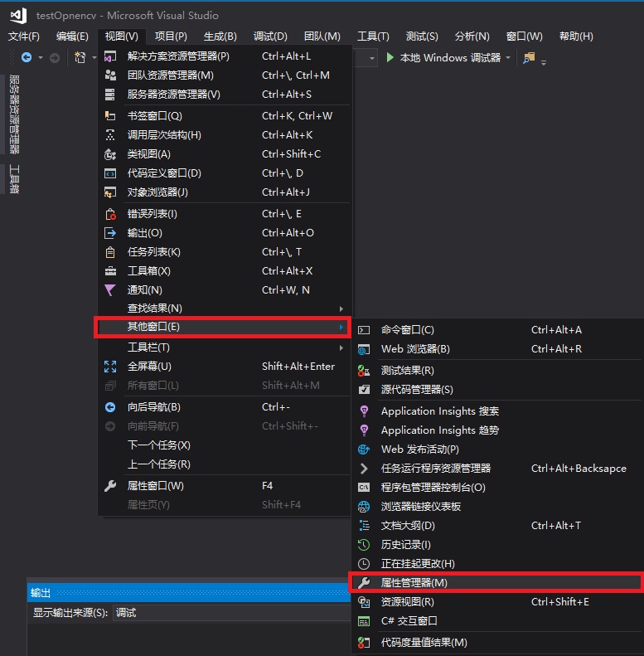Click the Call Hierarchy icon
Screen dimensions: 644x656
click(110, 135)
